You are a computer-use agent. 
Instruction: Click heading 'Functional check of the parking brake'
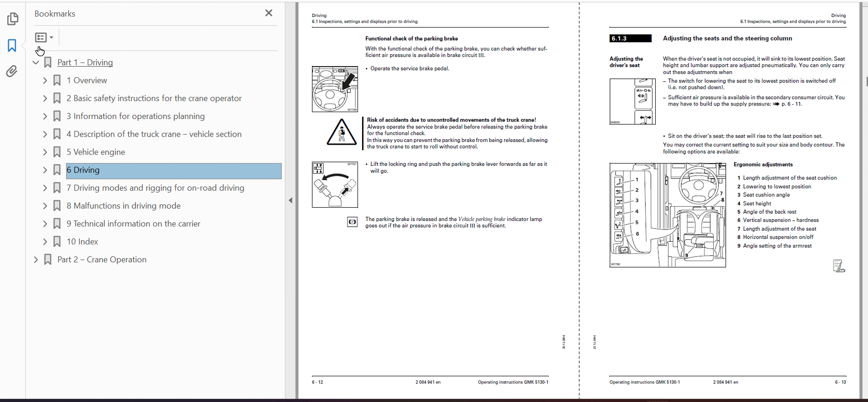coord(412,39)
